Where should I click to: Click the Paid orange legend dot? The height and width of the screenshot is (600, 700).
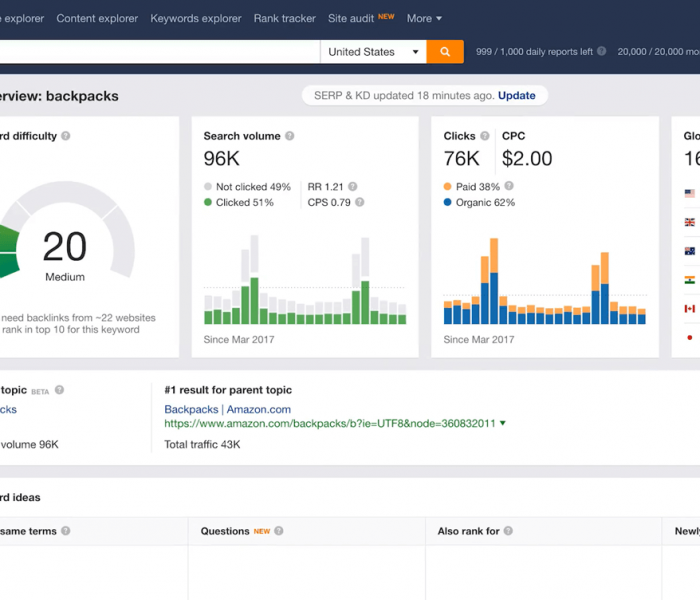(447, 187)
